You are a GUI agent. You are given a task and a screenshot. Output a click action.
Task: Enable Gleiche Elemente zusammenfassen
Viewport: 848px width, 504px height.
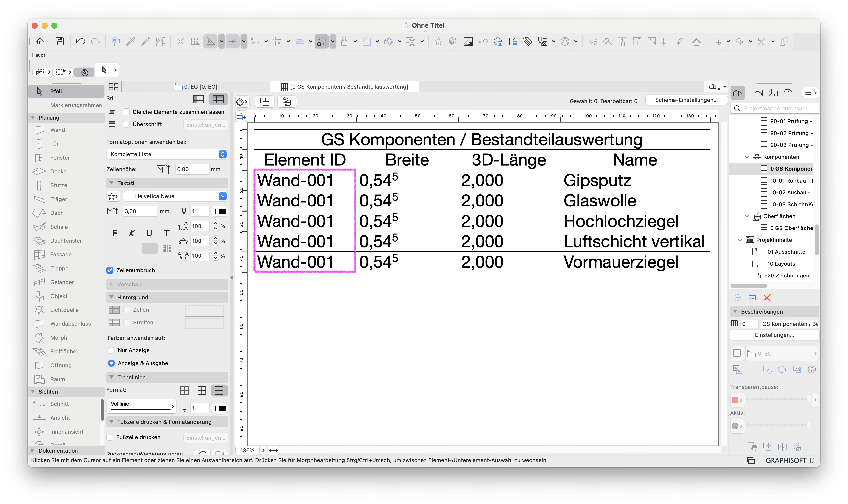(x=126, y=112)
